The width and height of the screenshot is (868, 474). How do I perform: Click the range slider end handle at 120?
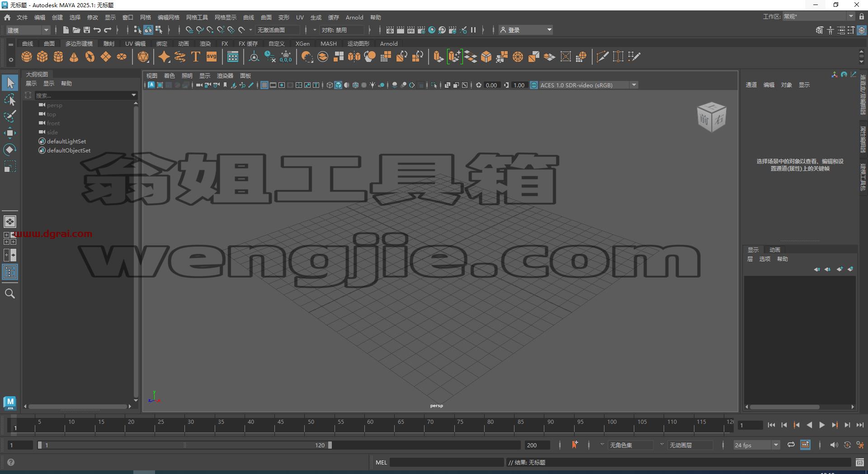pos(330,445)
